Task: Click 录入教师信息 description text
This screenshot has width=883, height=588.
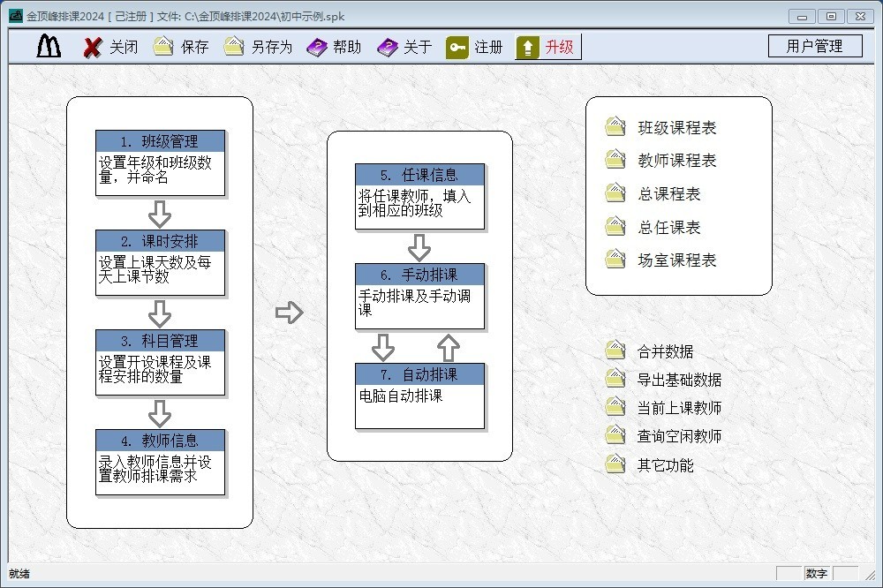Action: click(x=155, y=469)
